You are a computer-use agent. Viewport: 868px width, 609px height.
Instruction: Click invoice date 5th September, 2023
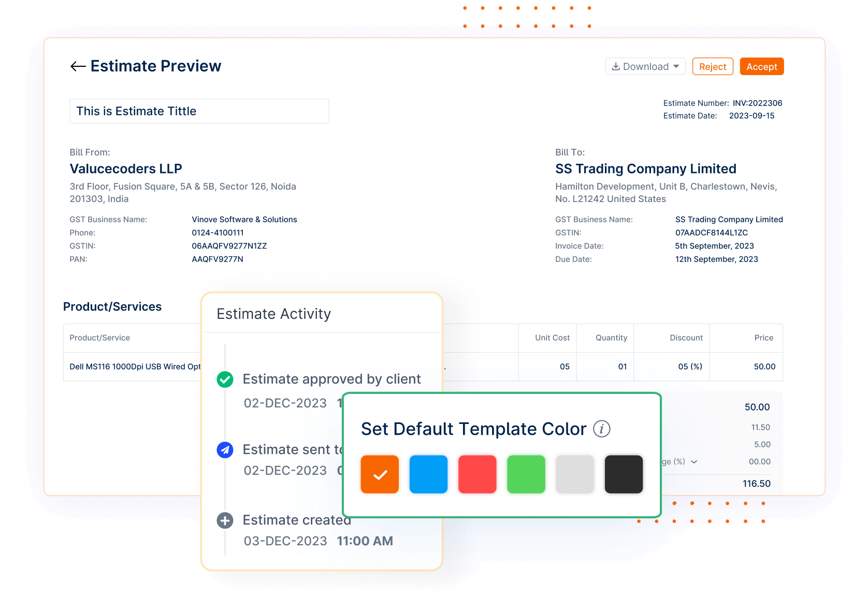coord(715,246)
